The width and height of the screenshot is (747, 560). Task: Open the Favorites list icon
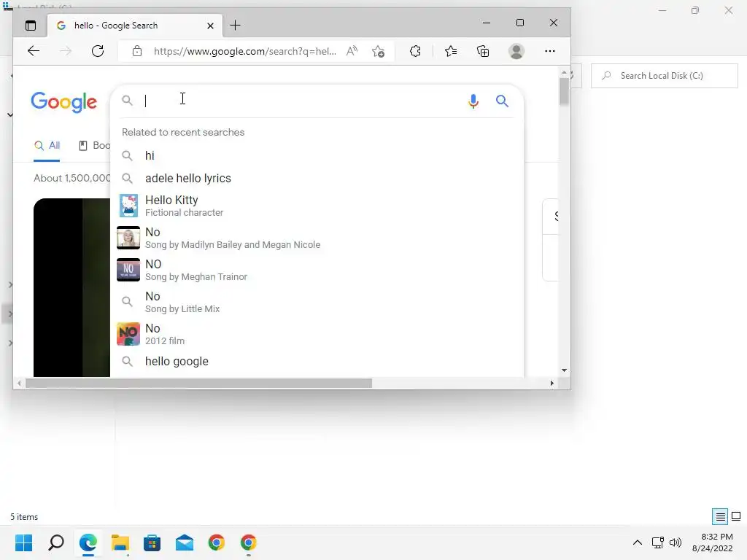coord(451,51)
